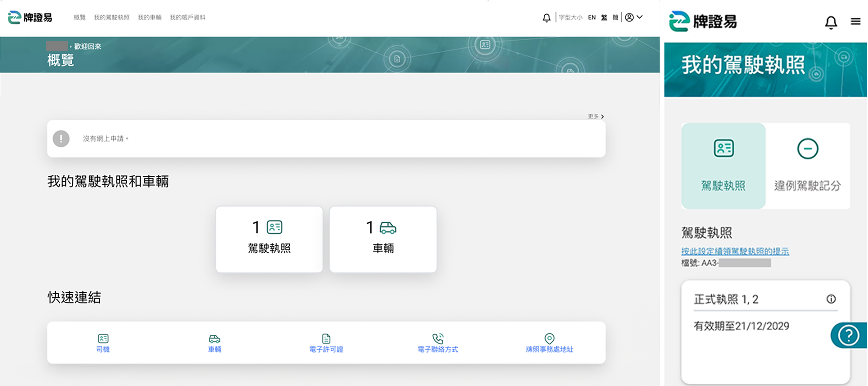Select the 違例駕駛記分 tab
The height and width of the screenshot is (386, 868).
coord(807,165)
